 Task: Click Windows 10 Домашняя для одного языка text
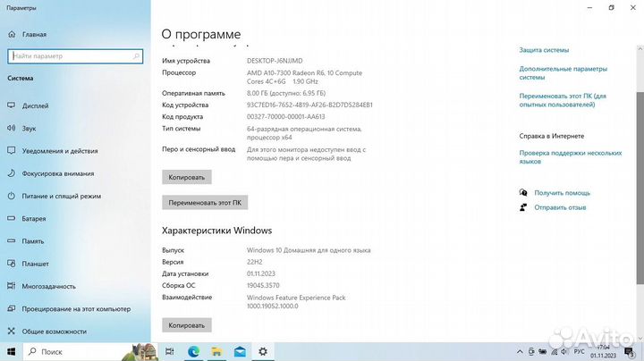(309, 250)
